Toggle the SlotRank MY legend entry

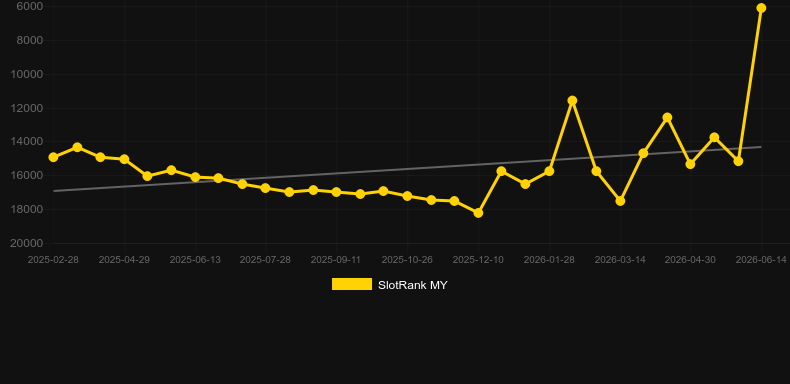pyautogui.click(x=389, y=285)
